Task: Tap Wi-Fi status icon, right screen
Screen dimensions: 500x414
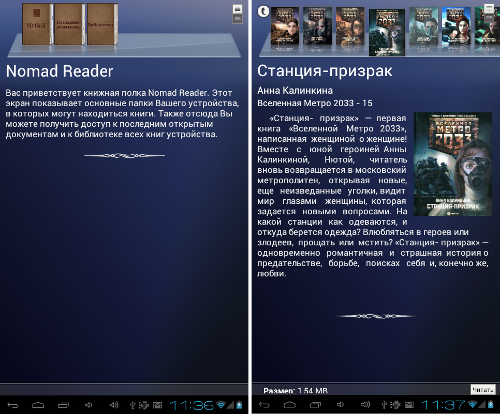Action: 472,405
